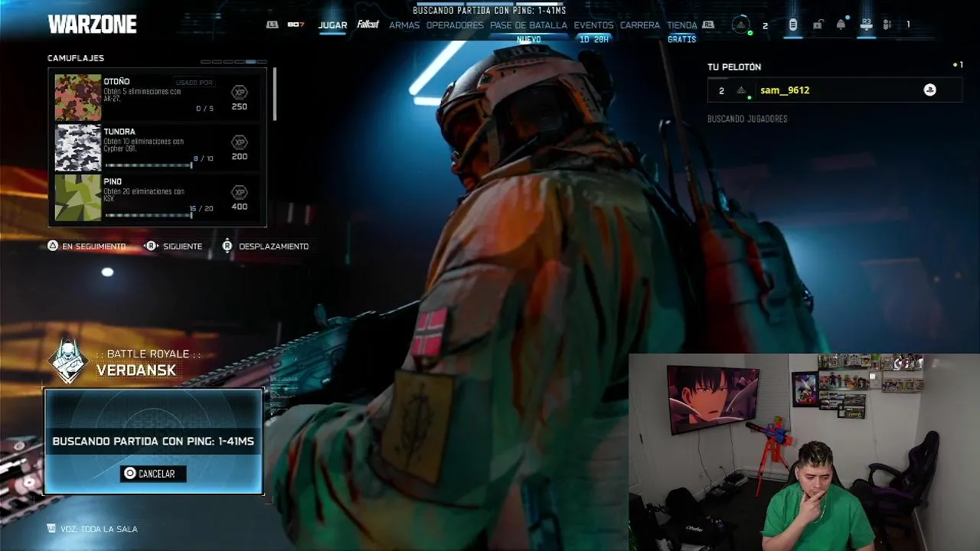Click the '1D 20H' event timer
This screenshot has width=980, height=551.
[x=593, y=40]
